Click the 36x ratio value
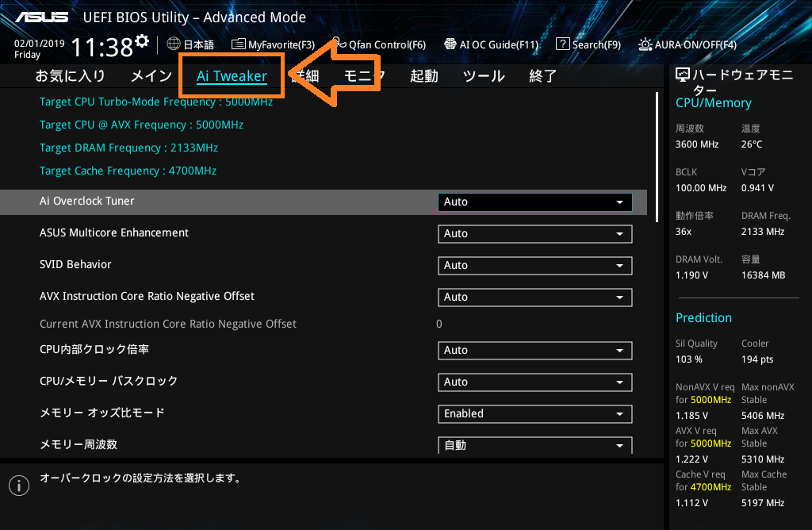 coord(684,231)
